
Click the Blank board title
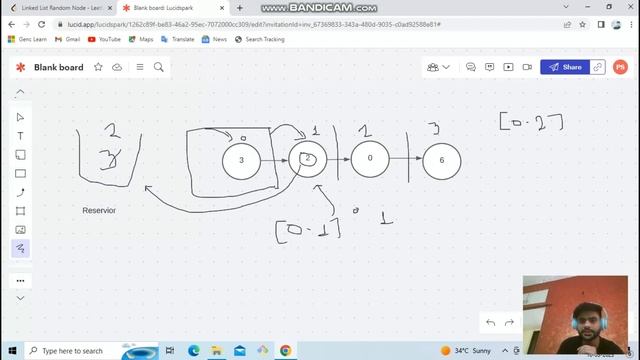tap(59, 67)
